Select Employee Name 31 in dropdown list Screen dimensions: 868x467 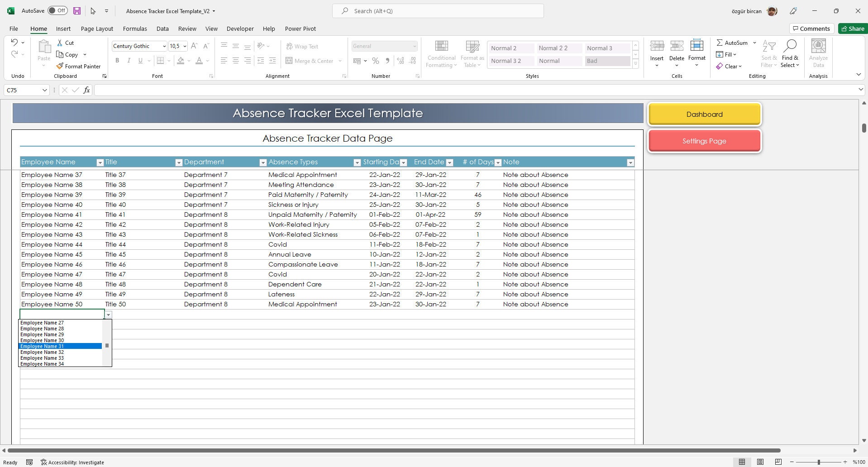tap(60, 346)
